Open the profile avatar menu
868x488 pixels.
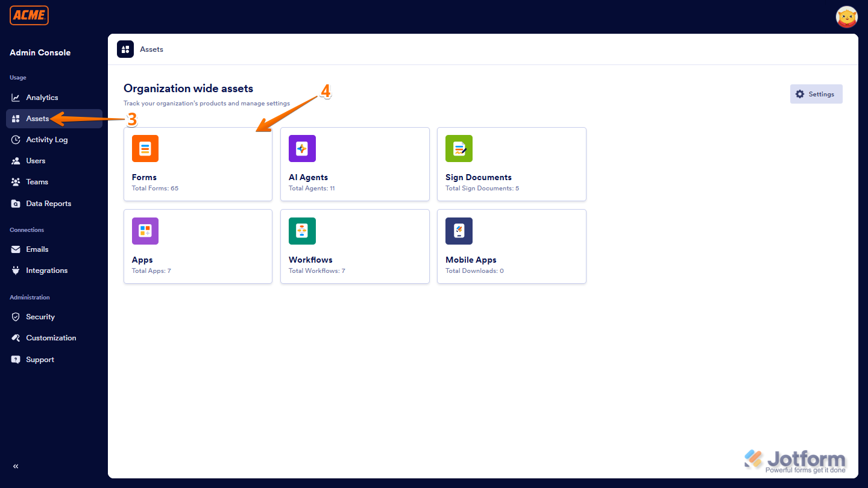(x=847, y=17)
